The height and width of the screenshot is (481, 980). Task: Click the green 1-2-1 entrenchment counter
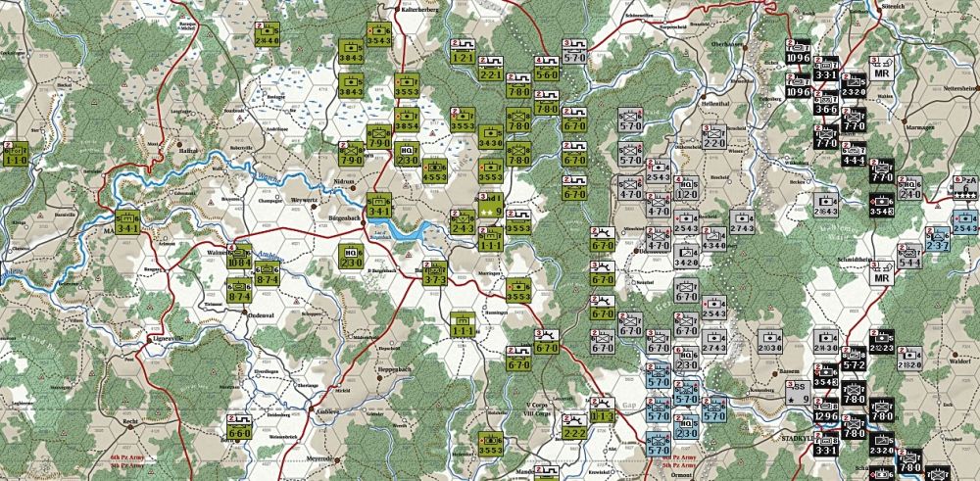point(464,51)
